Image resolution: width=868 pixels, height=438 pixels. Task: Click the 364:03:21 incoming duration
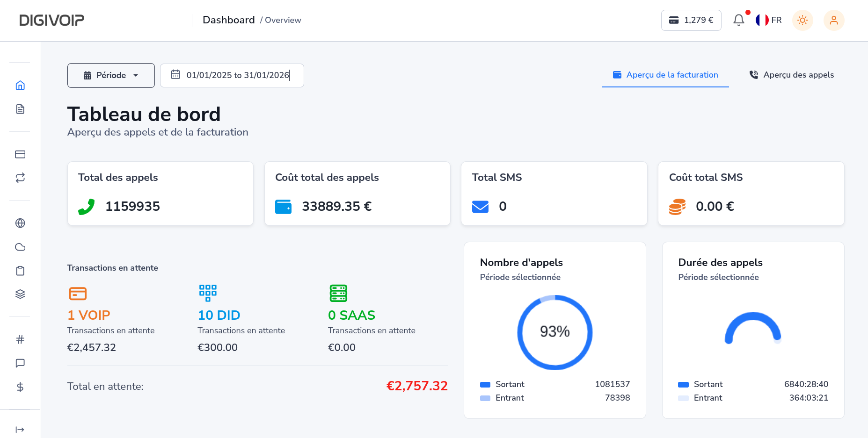pyautogui.click(x=809, y=398)
